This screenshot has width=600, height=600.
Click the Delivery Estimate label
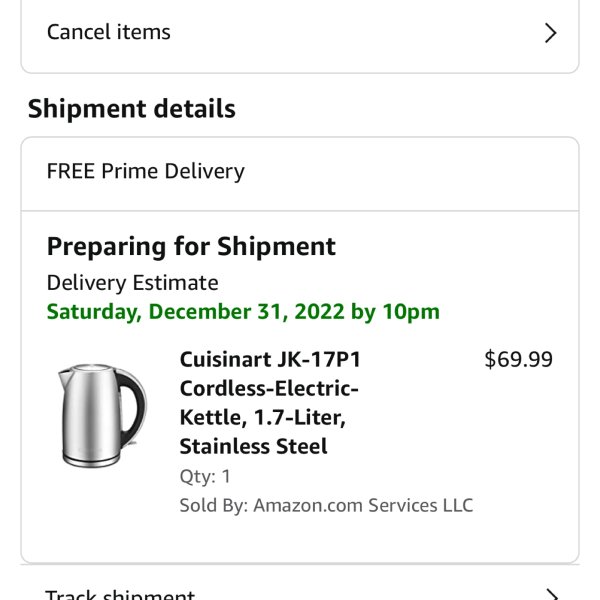[132, 283]
